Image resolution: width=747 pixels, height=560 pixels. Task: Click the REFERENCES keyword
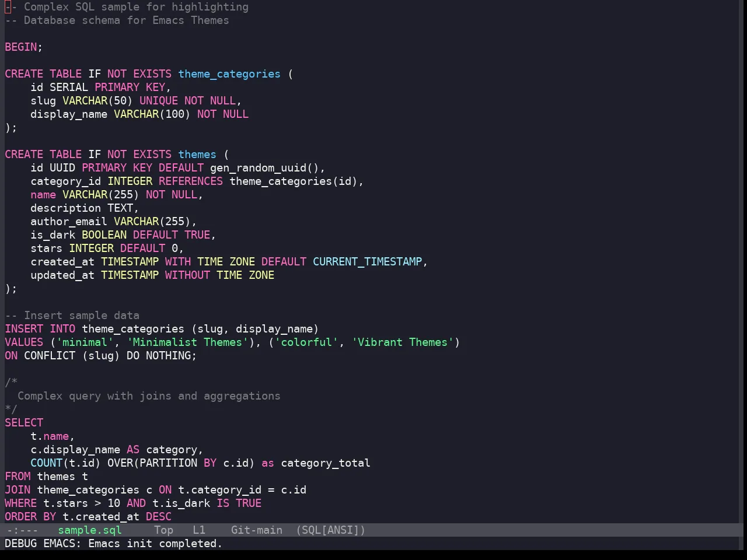[x=191, y=181]
